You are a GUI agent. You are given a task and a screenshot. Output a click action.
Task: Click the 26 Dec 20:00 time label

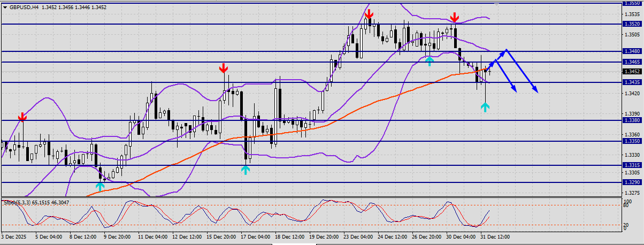426,236
